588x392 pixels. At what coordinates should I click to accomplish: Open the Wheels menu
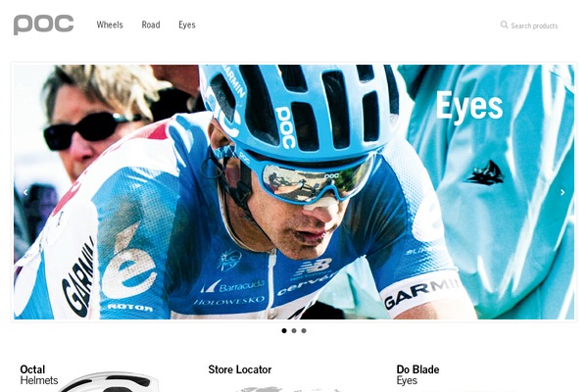point(110,24)
